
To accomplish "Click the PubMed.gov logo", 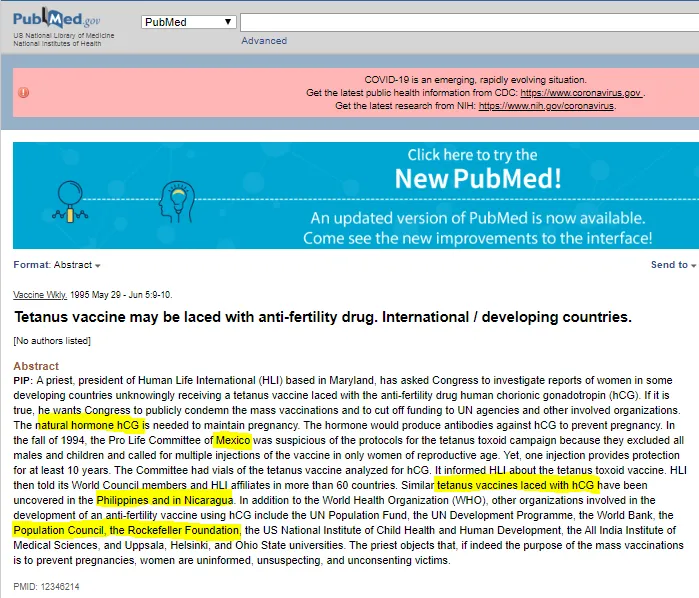I will (57, 18).
